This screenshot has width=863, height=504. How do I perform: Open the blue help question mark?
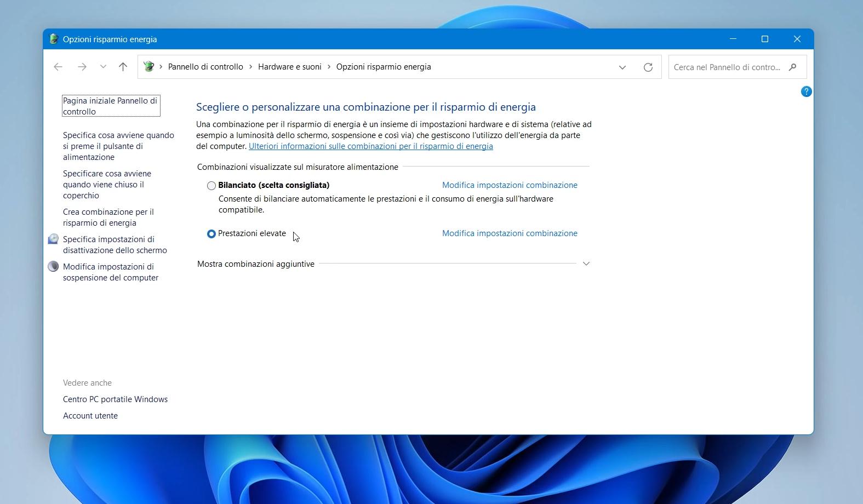coord(806,91)
